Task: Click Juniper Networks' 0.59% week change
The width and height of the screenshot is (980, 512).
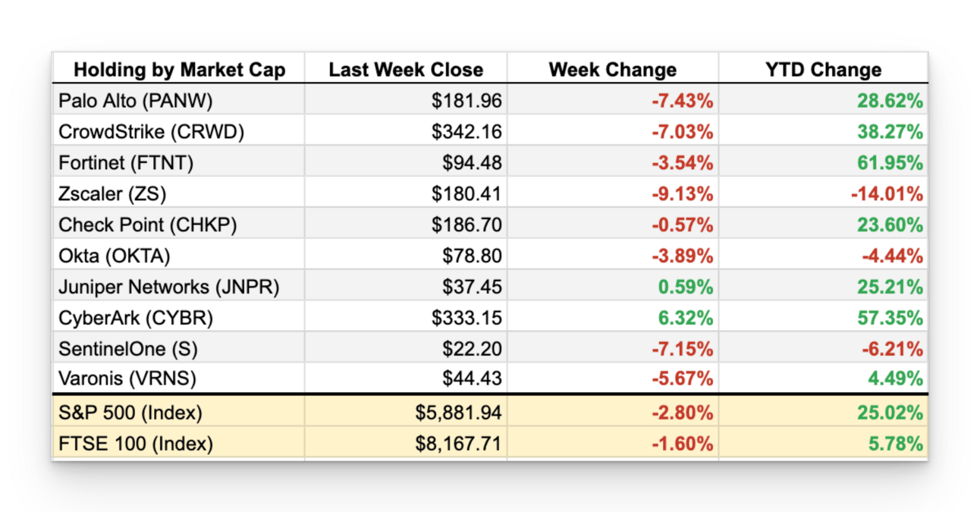Action: point(686,287)
